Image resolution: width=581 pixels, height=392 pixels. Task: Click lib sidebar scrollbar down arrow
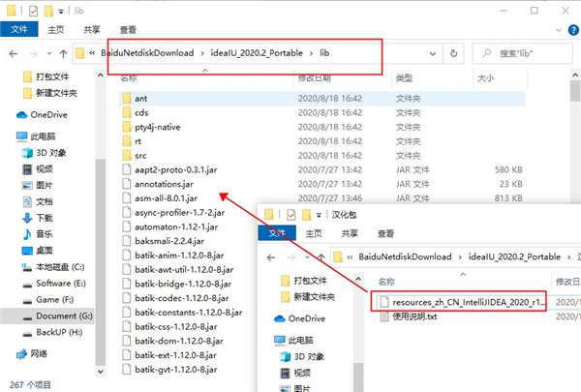(x=100, y=371)
